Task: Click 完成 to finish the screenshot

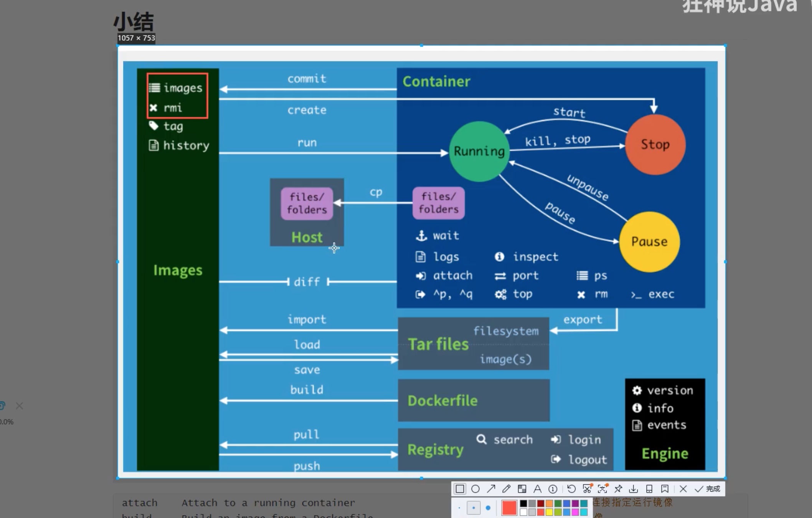Action: [708, 489]
